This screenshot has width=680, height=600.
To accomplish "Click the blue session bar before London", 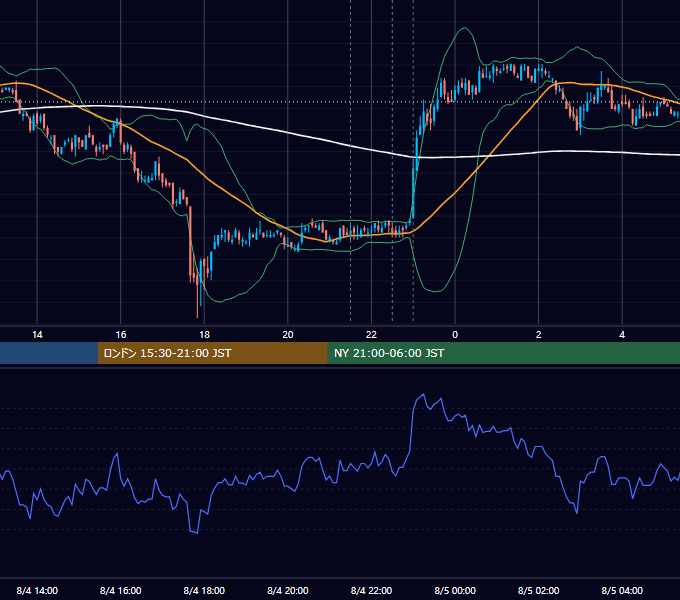I will coord(49,353).
